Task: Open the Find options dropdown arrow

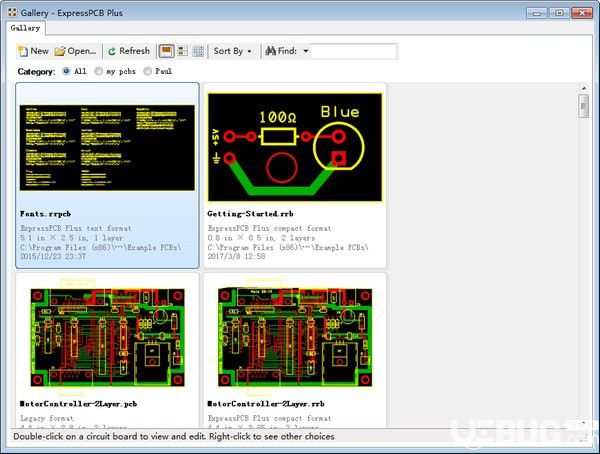Action: tap(306, 51)
